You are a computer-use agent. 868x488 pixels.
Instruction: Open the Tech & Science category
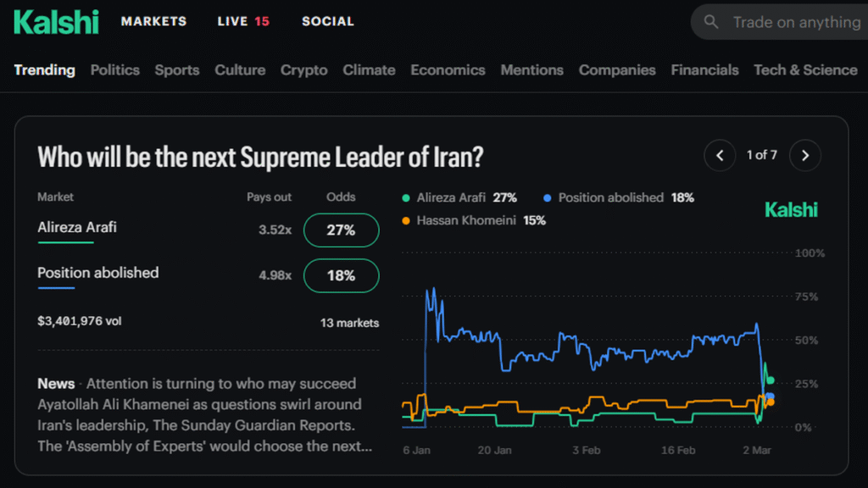pos(804,70)
